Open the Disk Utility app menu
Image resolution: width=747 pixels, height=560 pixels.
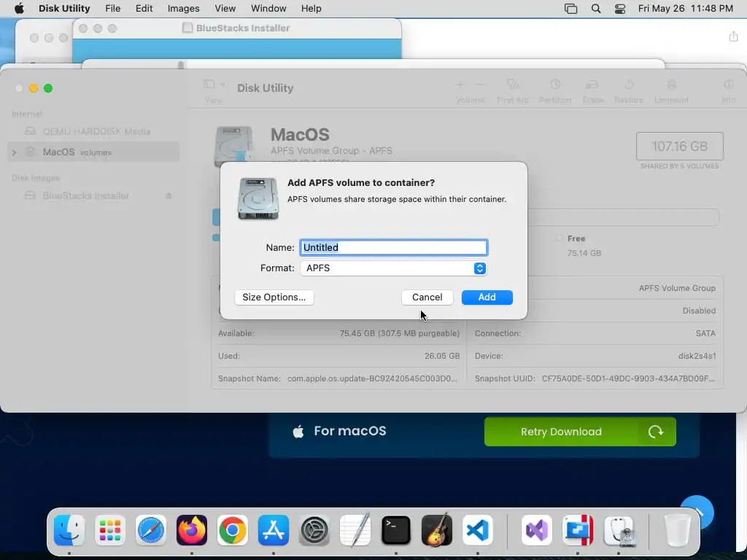coord(64,9)
